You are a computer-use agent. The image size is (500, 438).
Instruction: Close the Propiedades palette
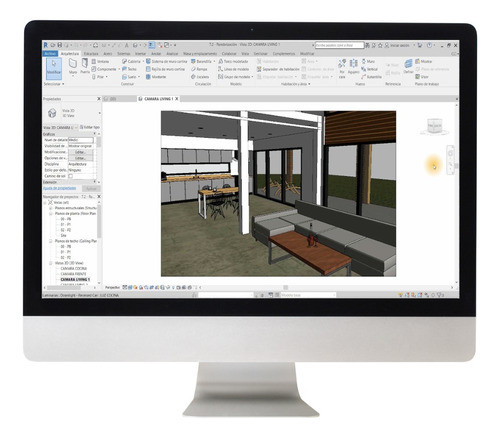99,99
